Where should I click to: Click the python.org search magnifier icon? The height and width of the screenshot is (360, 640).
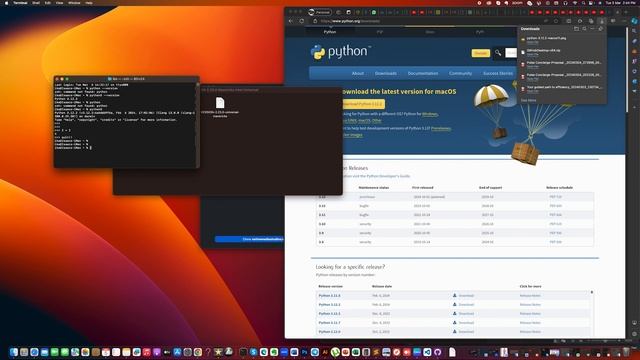click(498, 53)
